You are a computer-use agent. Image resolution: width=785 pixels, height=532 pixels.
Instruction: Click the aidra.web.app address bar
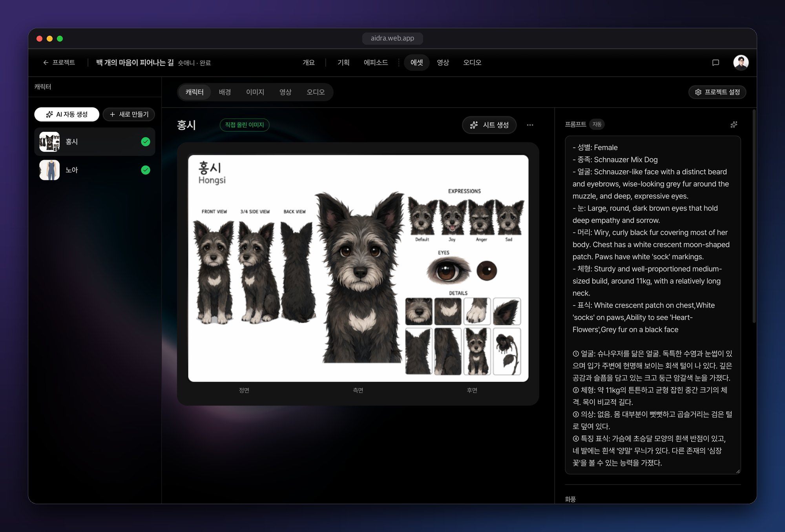coord(392,38)
